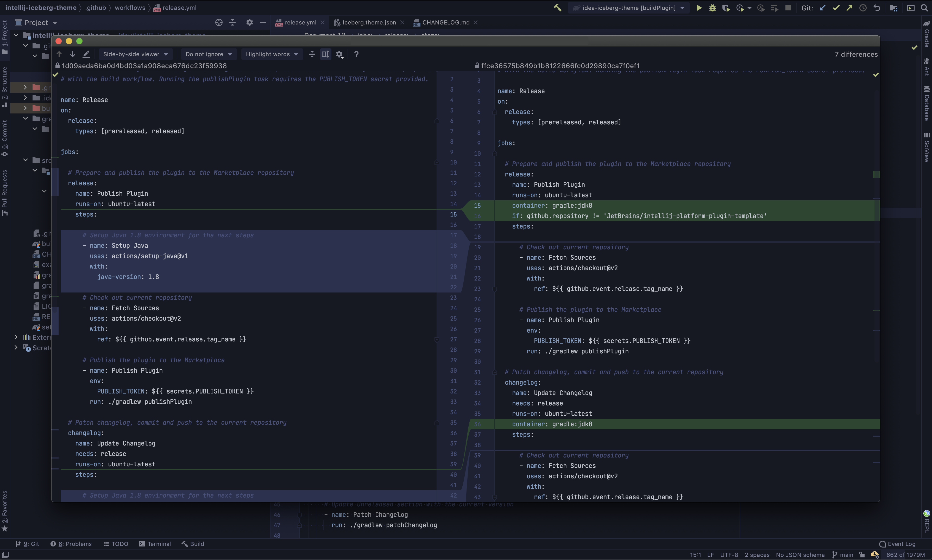Toggle synchronize scrolling in diff toolbar

click(x=325, y=54)
